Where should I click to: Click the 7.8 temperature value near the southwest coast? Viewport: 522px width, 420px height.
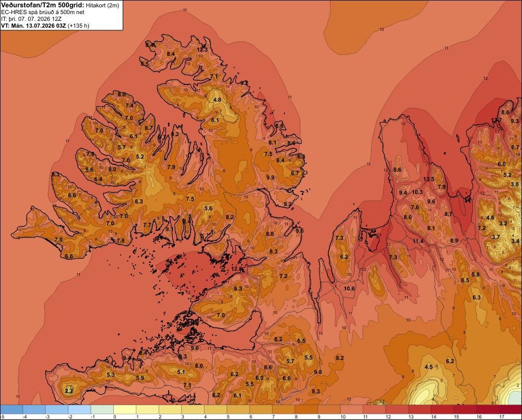tap(121, 241)
